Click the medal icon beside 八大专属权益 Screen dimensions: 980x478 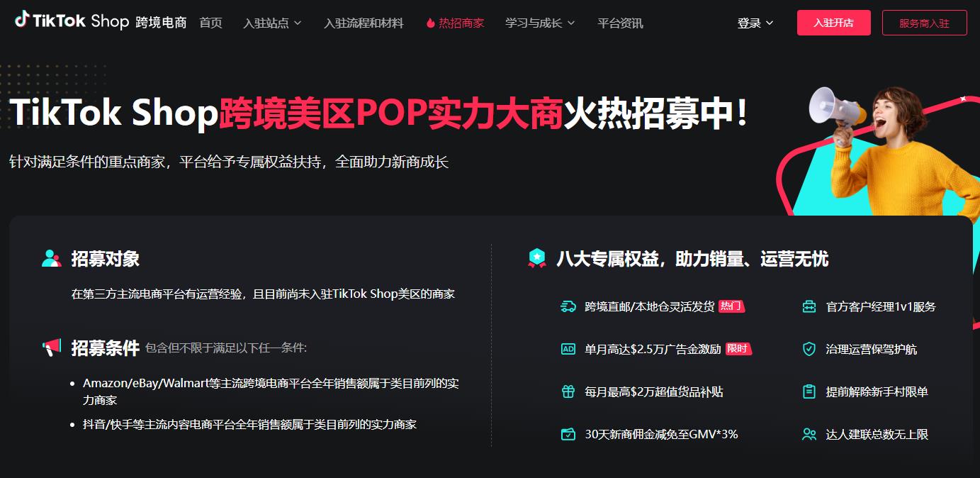538,259
